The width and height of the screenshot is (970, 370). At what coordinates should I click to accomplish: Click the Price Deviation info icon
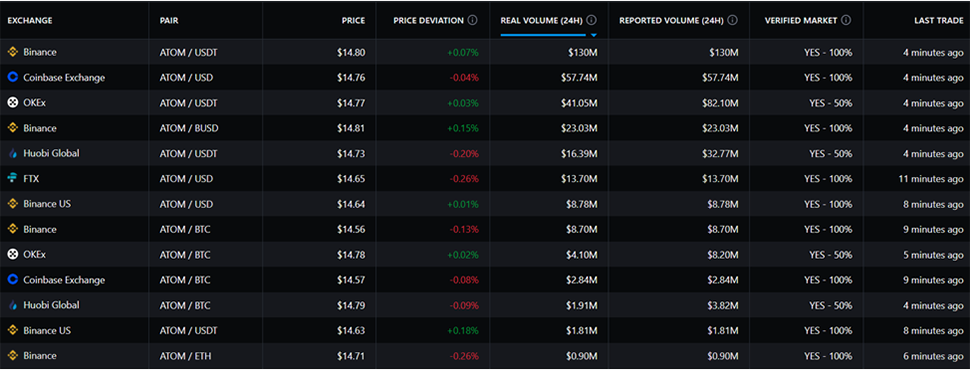click(x=473, y=20)
